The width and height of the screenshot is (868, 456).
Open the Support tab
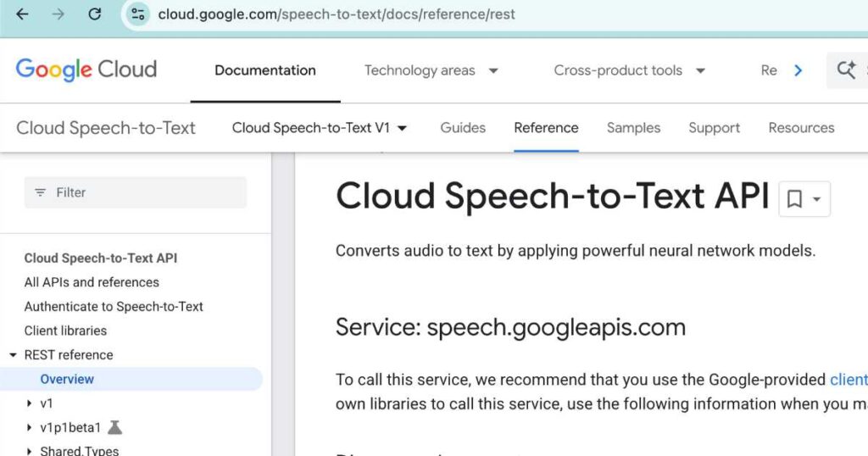click(x=714, y=128)
